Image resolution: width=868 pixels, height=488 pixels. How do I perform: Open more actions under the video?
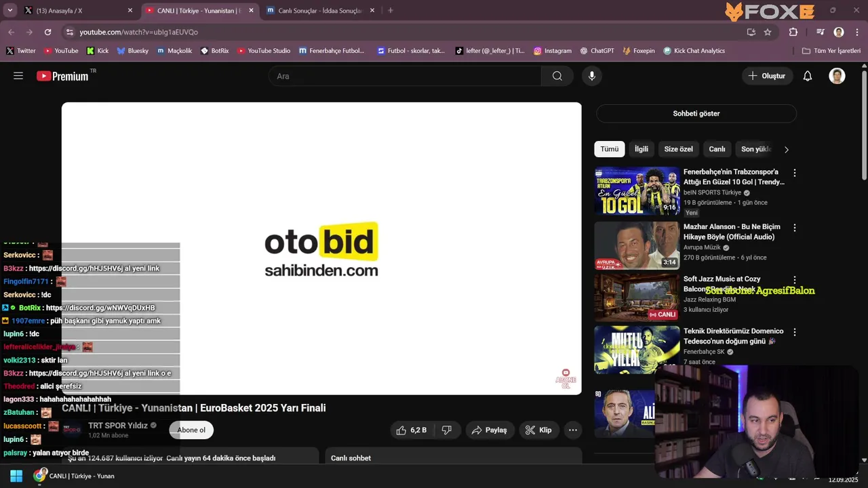[573, 430]
